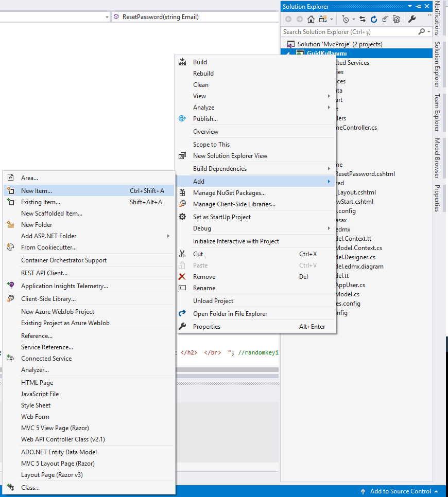Screen dimensions: 448x497
Task: Collapse the GuidKullanımı project node
Action: click(x=288, y=54)
